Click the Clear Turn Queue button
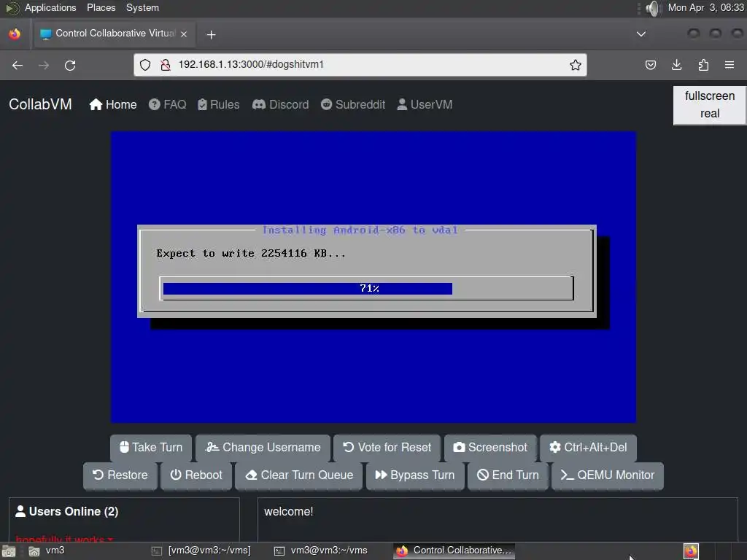The image size is (747, 560). 299,475
